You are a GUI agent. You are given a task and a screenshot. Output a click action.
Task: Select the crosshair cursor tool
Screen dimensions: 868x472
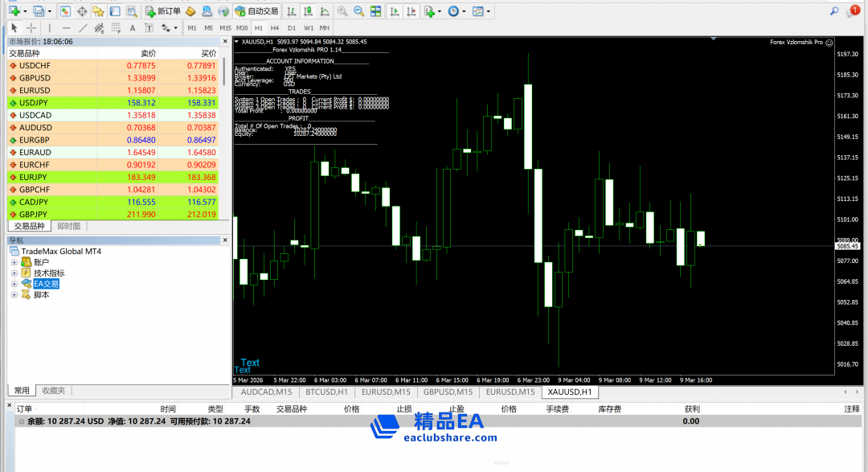31,28
